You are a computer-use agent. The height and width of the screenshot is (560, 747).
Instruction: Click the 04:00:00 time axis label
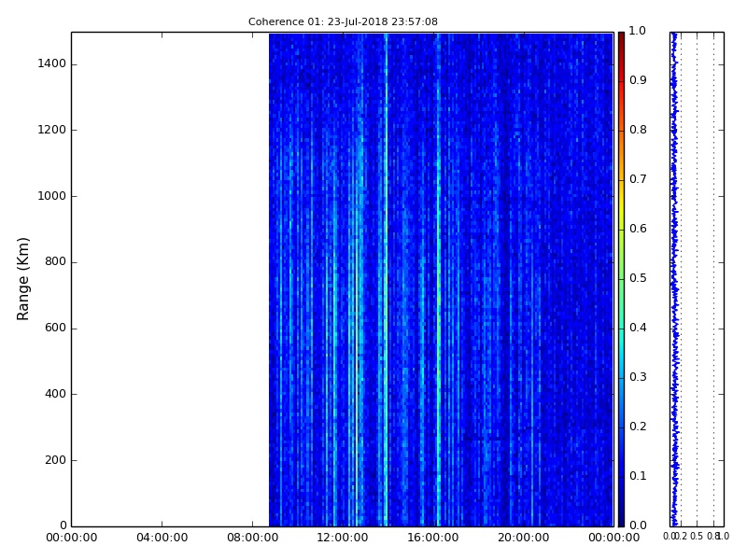point(162,538)
